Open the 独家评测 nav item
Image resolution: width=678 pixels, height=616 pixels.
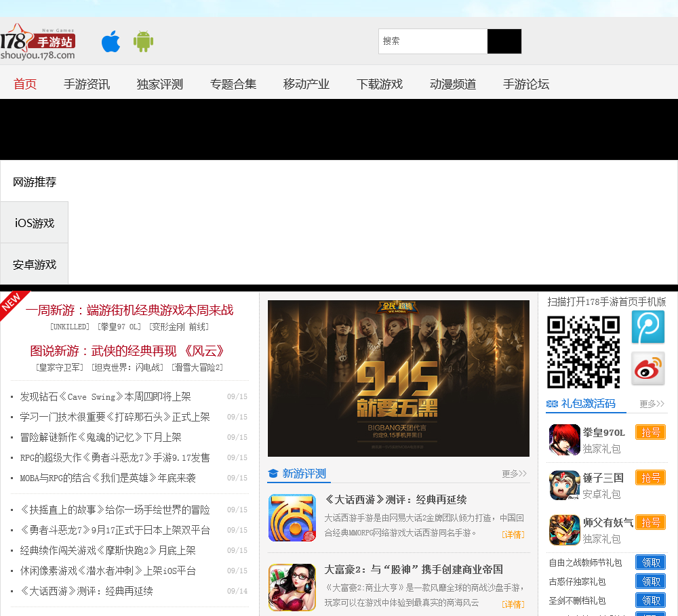pyautogui.click(x=160, y=84)
